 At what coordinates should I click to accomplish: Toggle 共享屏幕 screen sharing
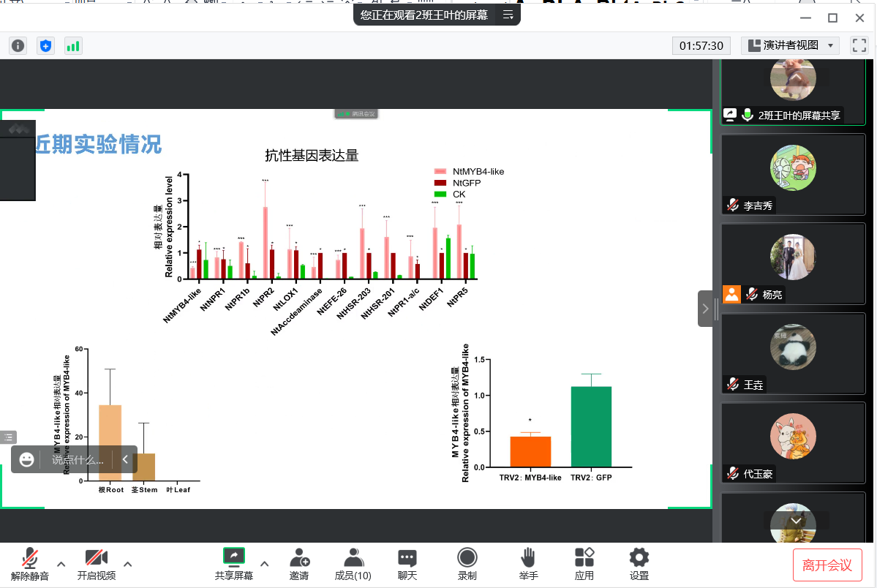tap(233, 564)
